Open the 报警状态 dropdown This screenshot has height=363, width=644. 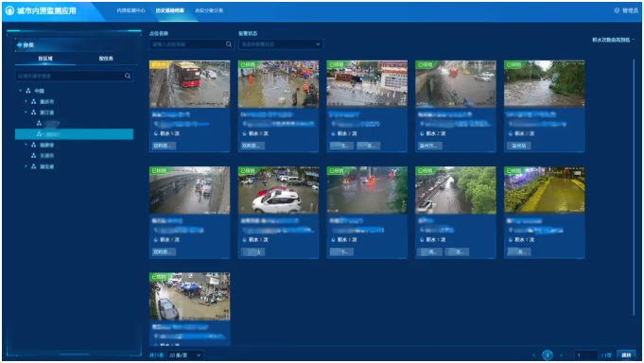(280, 44)
